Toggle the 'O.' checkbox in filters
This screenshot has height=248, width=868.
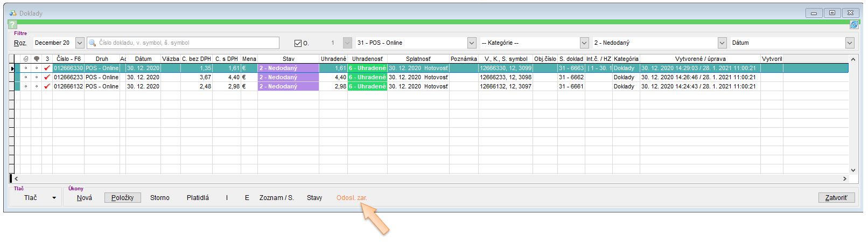point(298,43)
